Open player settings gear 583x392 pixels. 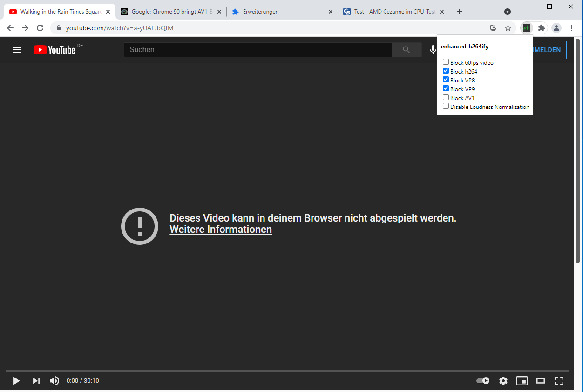[x=503, y=381]
